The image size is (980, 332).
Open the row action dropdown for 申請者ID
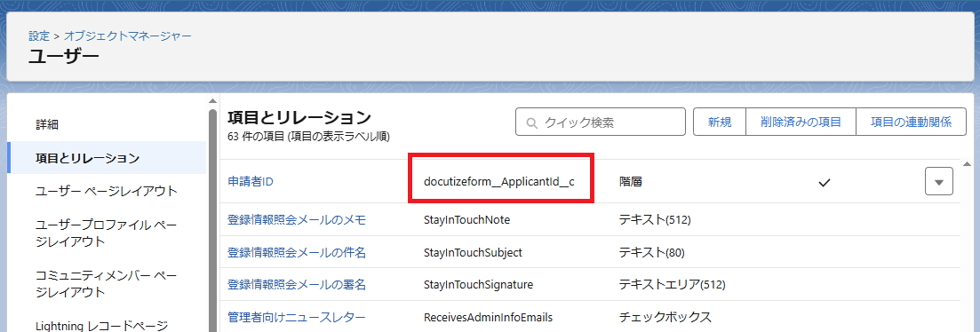click(x=939, y=182)
